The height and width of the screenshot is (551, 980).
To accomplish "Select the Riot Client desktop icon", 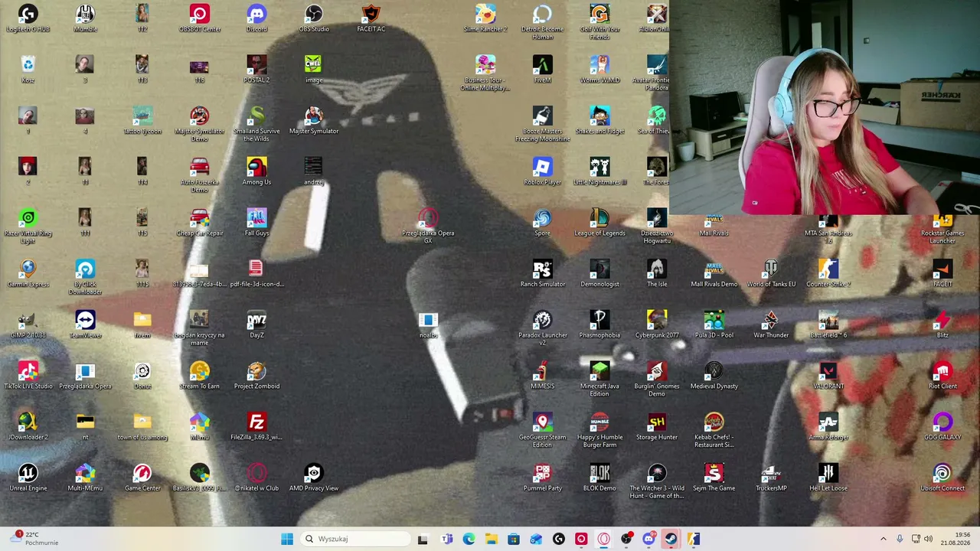I will 942,376.
